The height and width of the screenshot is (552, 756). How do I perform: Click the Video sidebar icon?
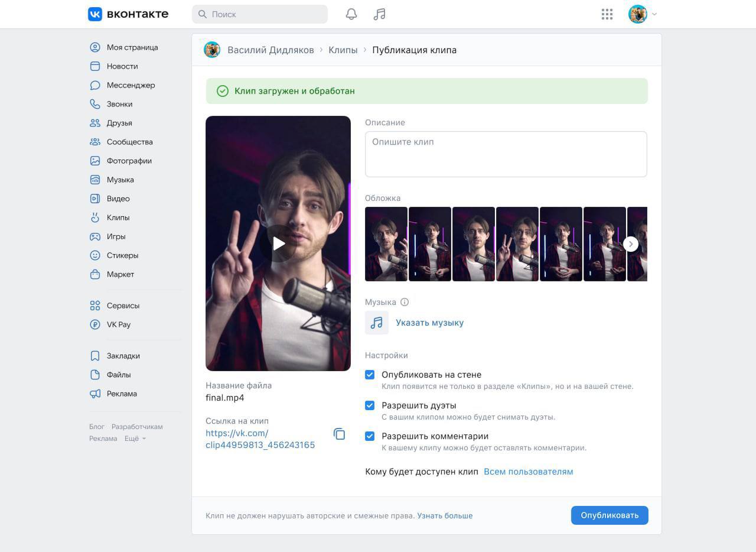(x=95, y=199)
